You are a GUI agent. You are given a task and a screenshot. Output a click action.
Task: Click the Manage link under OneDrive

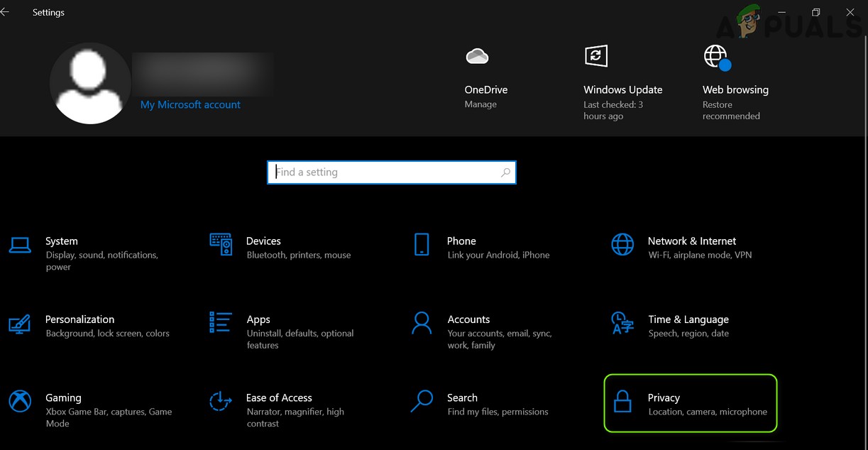pos(480,104)
